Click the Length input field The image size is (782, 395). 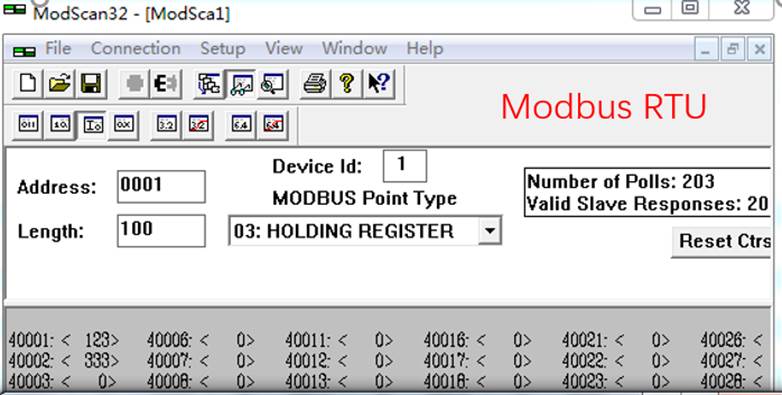click(161, 230)
